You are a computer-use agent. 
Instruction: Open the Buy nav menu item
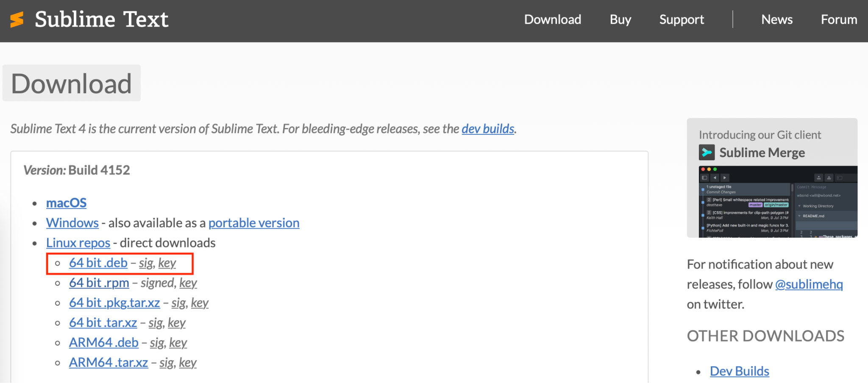point(620,19)
